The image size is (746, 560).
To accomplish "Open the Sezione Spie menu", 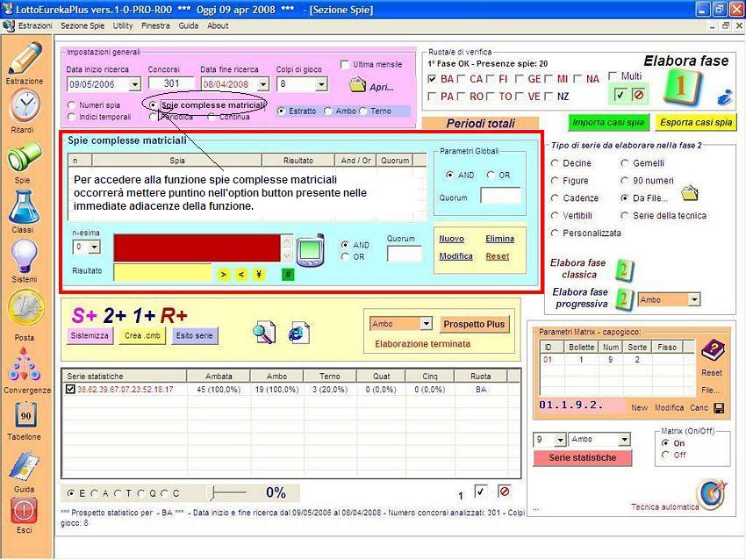I will click(82, 25).
